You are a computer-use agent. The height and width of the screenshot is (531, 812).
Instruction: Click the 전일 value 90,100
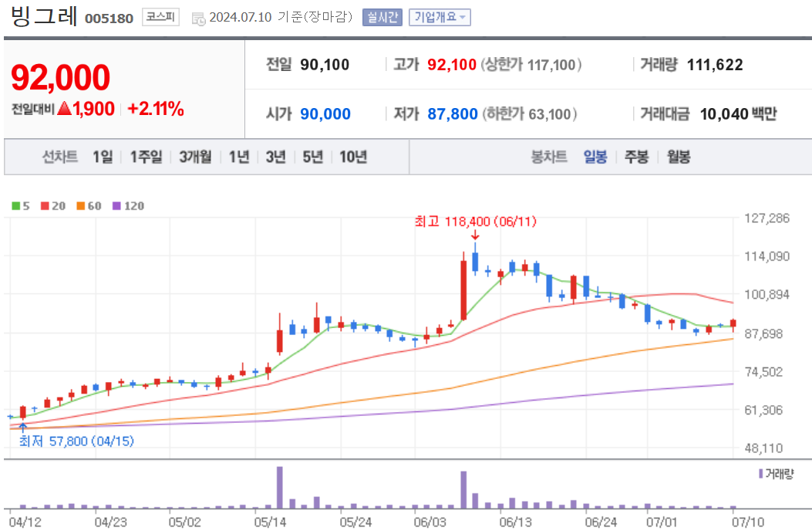(325, 65)
